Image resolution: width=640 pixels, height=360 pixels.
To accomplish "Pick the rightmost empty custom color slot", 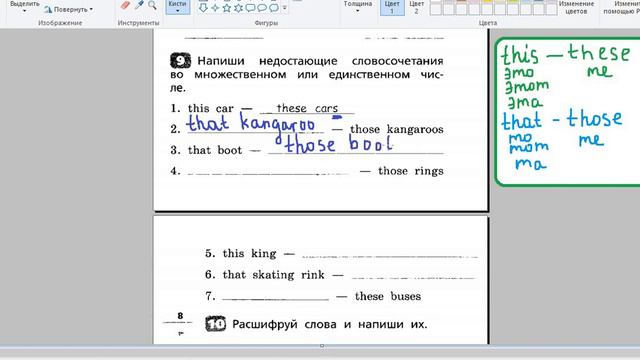I will click(x=551, y=9).
